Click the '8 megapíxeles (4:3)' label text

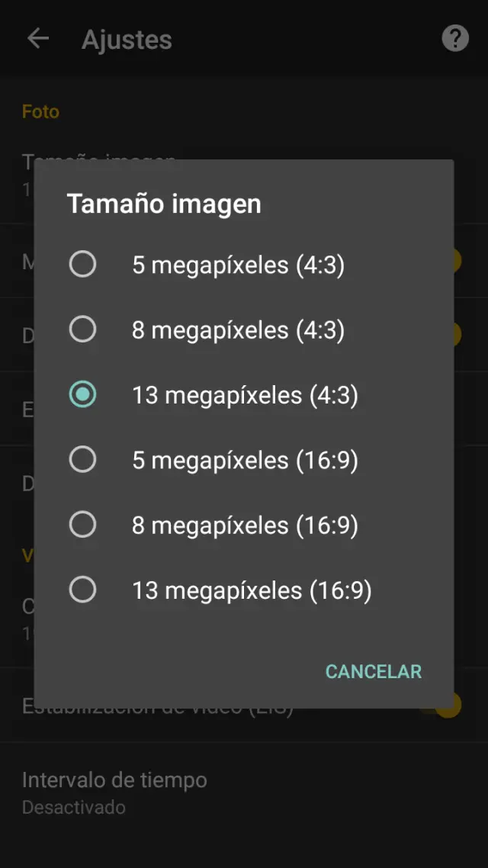[238, 330]
